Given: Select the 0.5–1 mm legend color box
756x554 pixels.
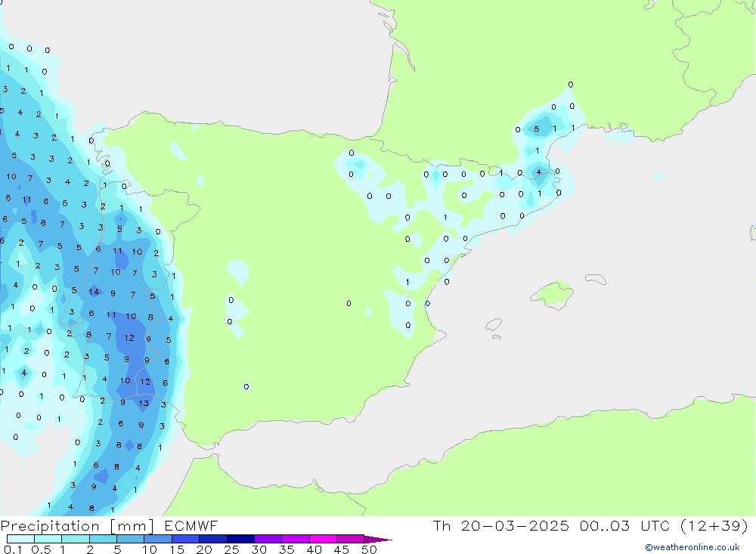Looking at the screenshot, I should (48, 539).
